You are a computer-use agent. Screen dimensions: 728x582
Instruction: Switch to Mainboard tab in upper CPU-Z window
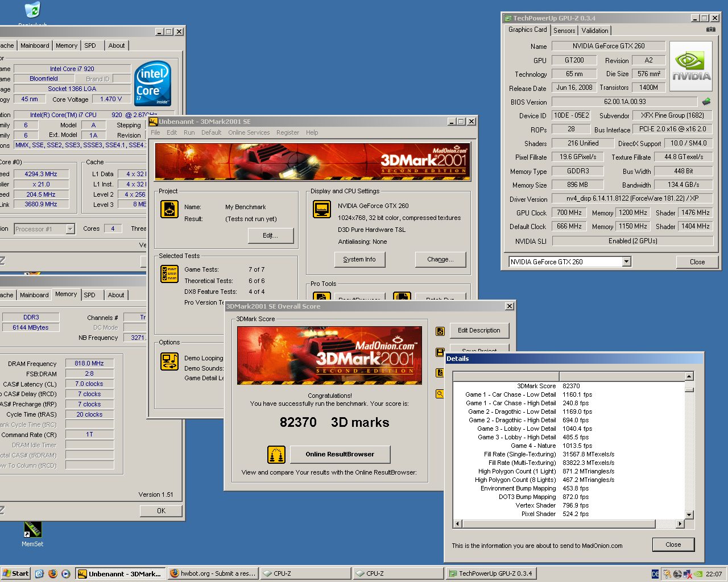35,45
